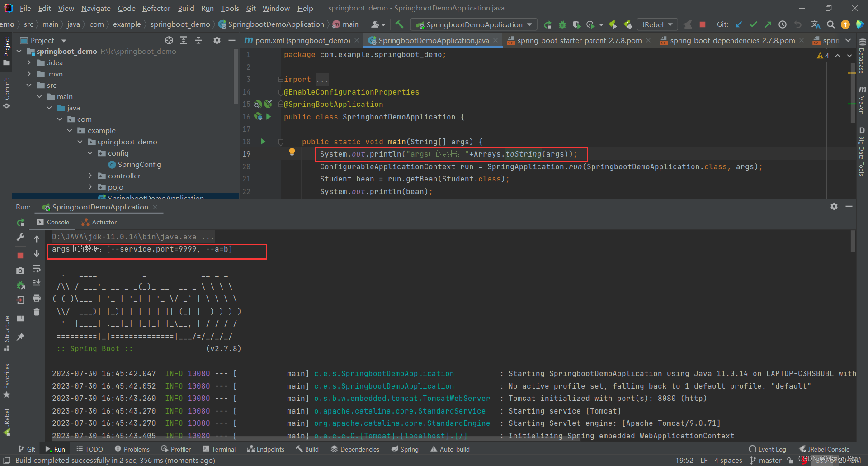Image resolution: width=868 pixels, height=466 pixels.
Task: Expand the .idea folder
Action: (x=29, y=62)
